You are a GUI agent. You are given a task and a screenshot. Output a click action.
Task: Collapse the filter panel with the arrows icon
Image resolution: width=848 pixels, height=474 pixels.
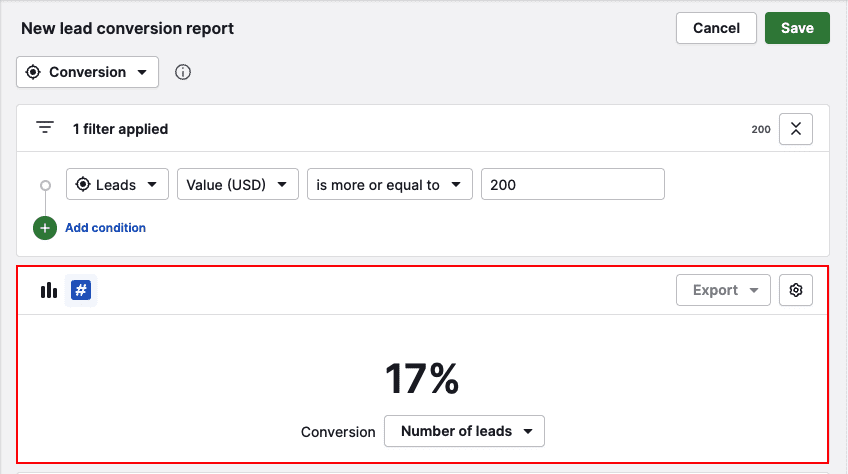(796, 129)
